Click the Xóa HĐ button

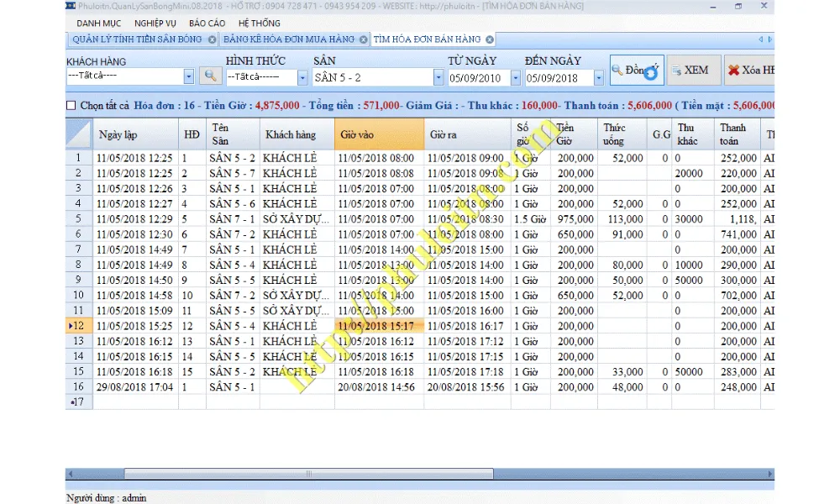[749, 71]
